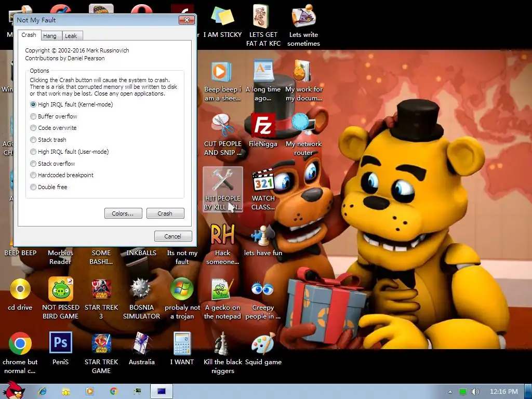
Task: Show hidden system tray icons
Action: (450, 392)
